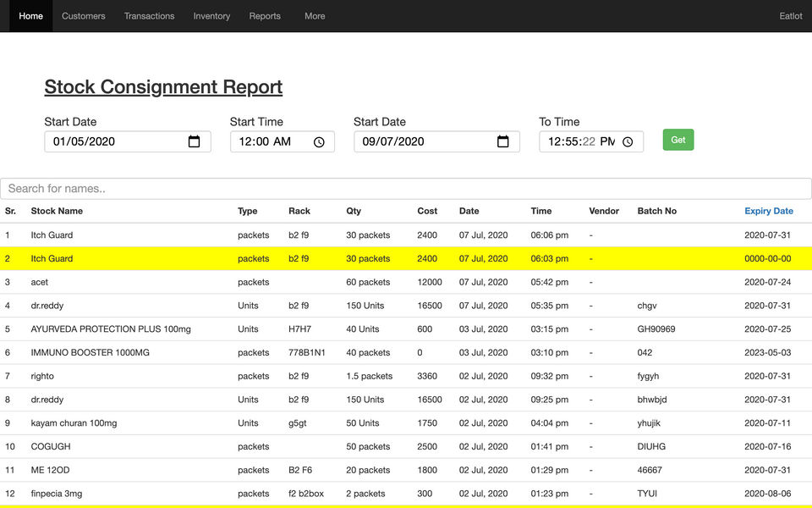Click batch number 46667
812x508 pixels.
(650, 470)
